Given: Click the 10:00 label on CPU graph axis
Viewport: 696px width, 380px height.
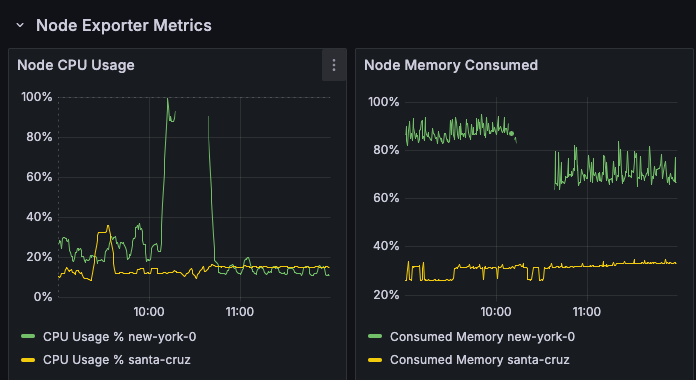Looking at the screenshot, I should click(x=149, y=312).
